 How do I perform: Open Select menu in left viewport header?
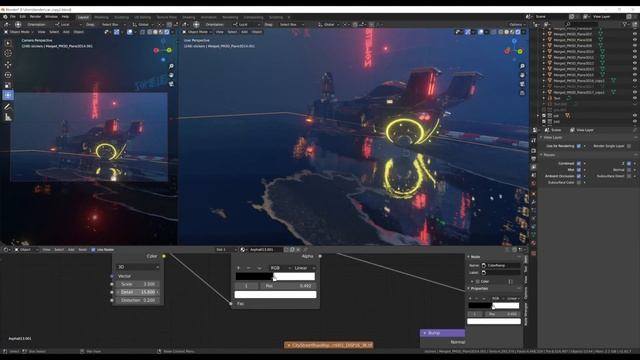[x=54, y=32]
